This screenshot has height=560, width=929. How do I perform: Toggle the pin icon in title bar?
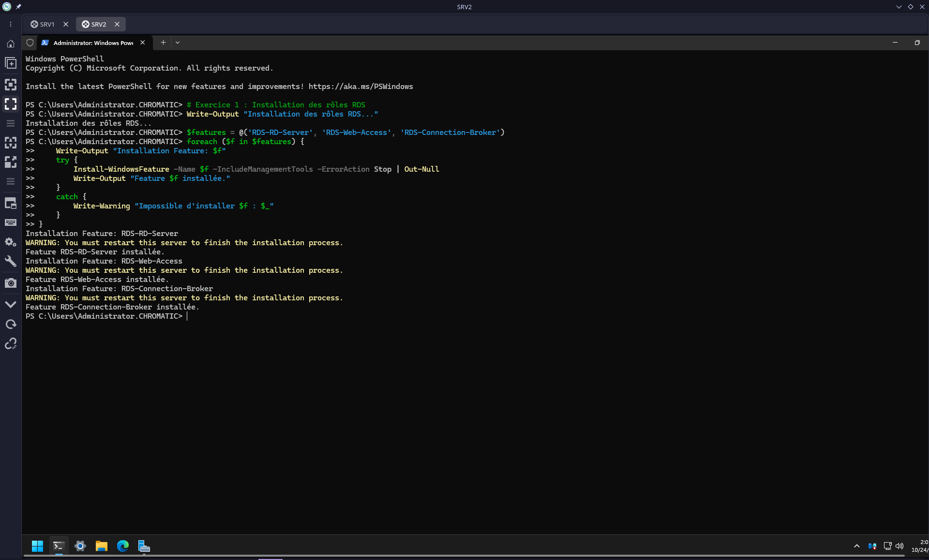[18, 7]
